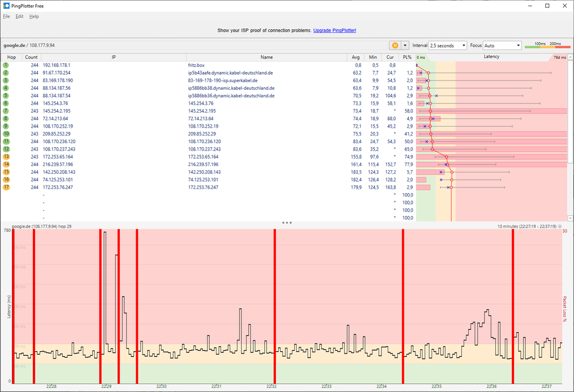Pause the trace with the orange button
The width and height of the screenshot is (574, 392).
point(395,45)
